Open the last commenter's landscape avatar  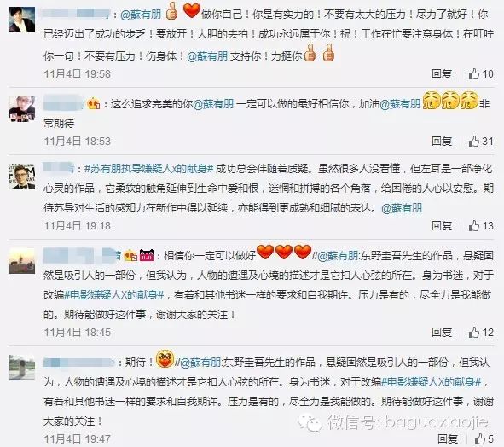[x=22, y=368]
